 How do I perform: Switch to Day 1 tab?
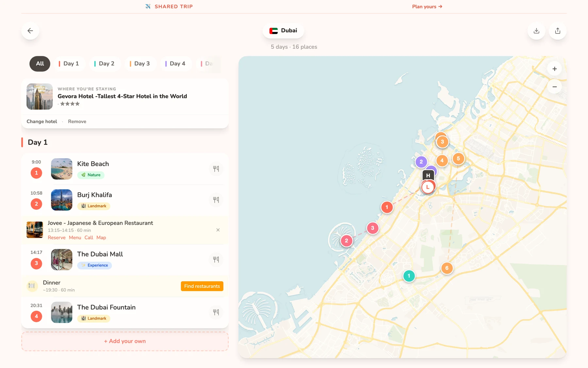pos(69,63)
